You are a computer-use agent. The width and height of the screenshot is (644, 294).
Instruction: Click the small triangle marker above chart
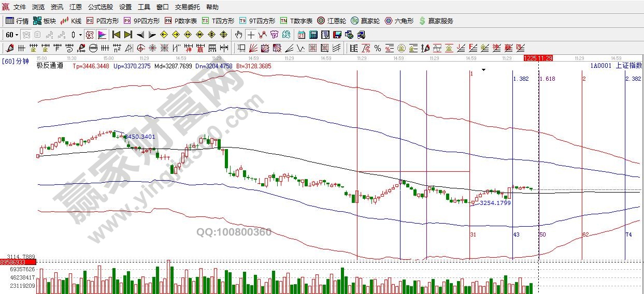[484, 69]
